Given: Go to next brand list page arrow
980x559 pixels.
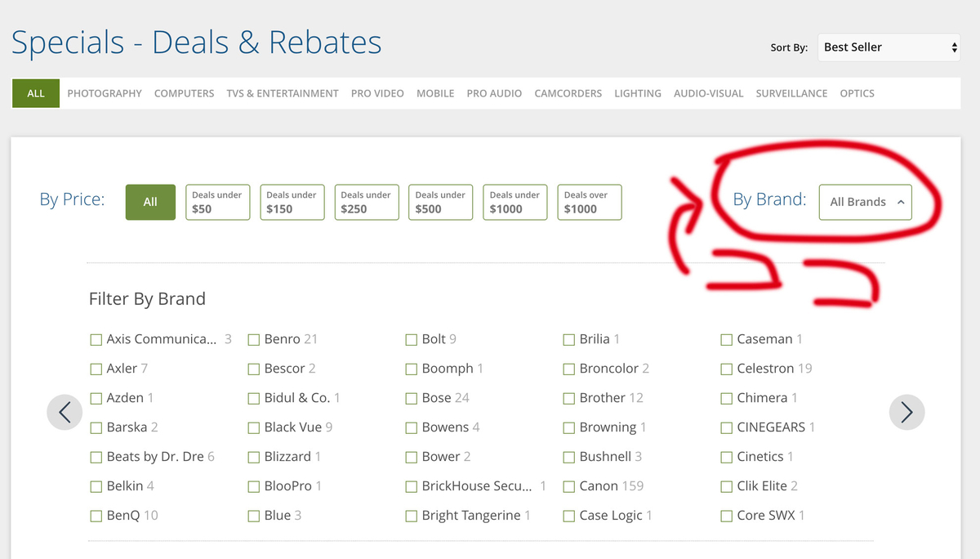Looking at the screenshot, I should [906, 412].
